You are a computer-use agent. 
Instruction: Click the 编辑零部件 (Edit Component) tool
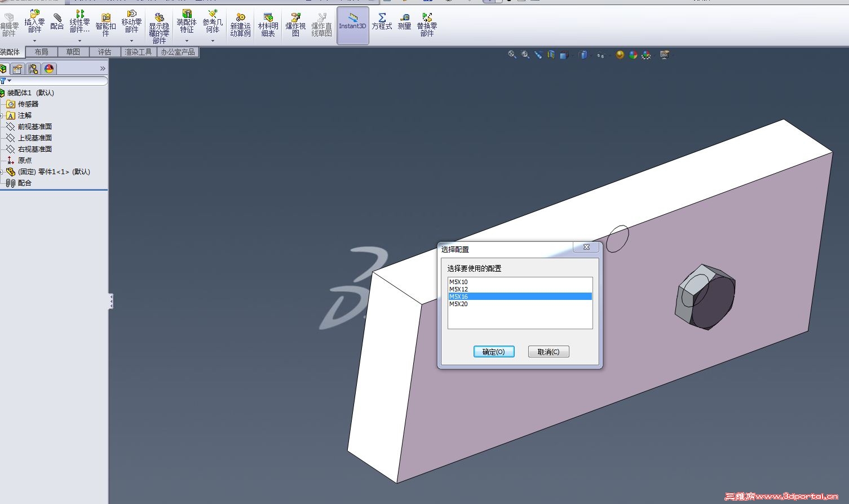9,25
